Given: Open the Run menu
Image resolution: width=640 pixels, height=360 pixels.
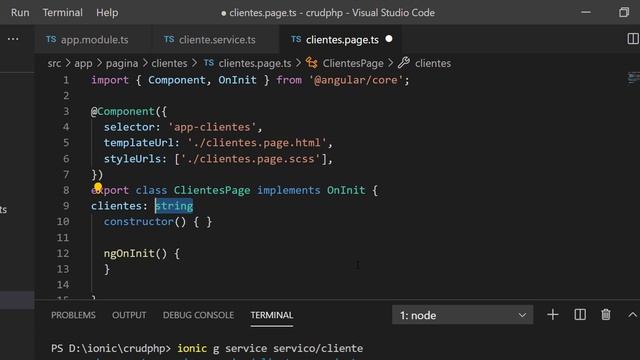Looking at the screenshot, I should (20, 13).
